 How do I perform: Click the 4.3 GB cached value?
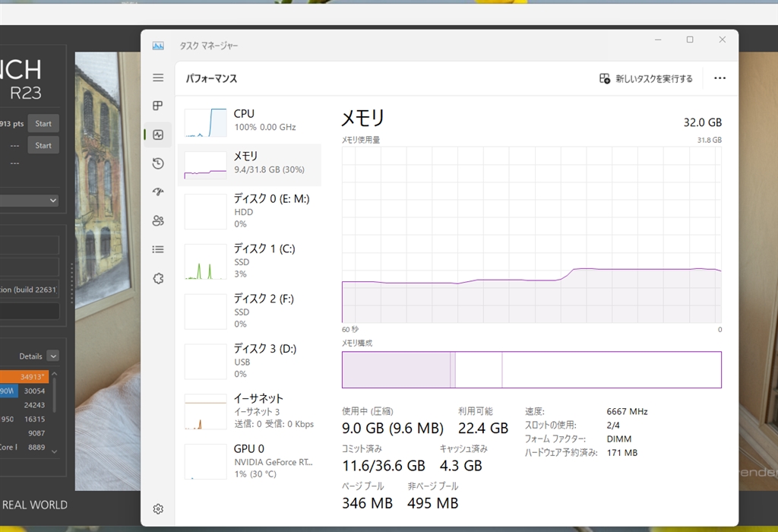pos(461,465)
